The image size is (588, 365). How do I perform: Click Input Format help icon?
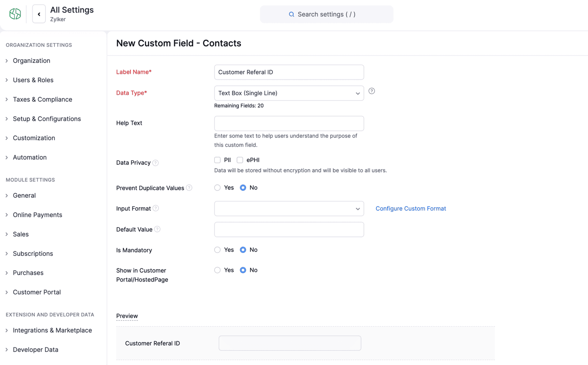click(156, 208)
